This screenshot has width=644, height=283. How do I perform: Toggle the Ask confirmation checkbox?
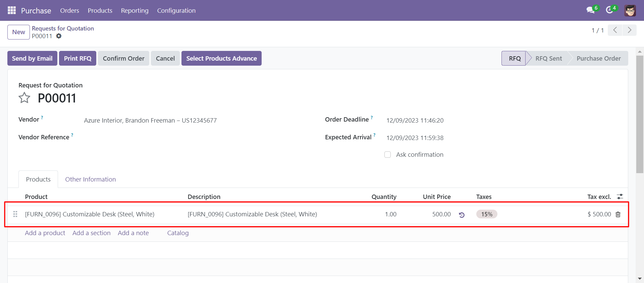387,154
